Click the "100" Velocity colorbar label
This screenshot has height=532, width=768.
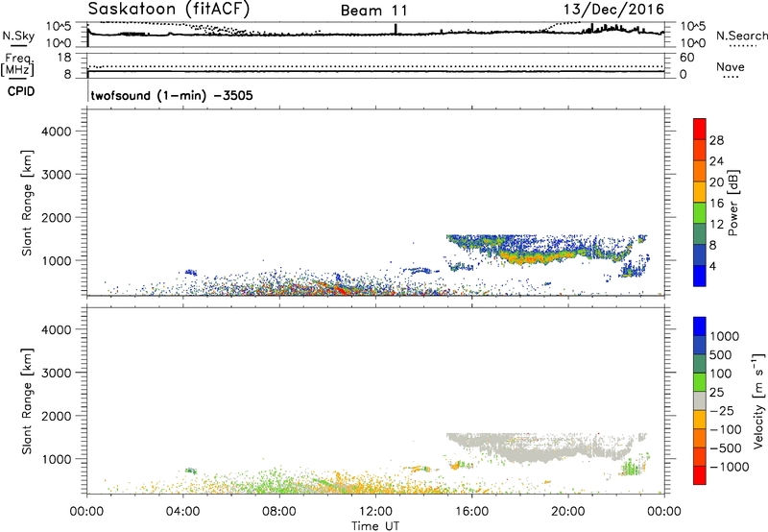click(x=720, y=374)
